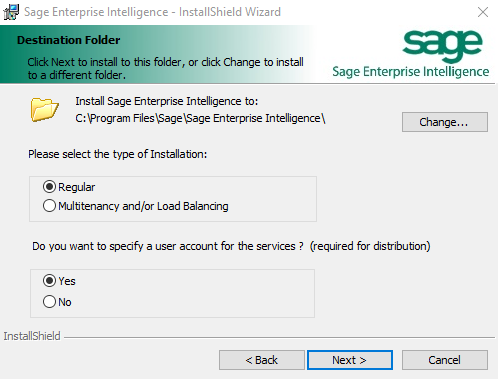This screenshot has height=379, width=498.
Task: Click the 'Please select the type of Installation' label
Action: click(x=117, y=154)
